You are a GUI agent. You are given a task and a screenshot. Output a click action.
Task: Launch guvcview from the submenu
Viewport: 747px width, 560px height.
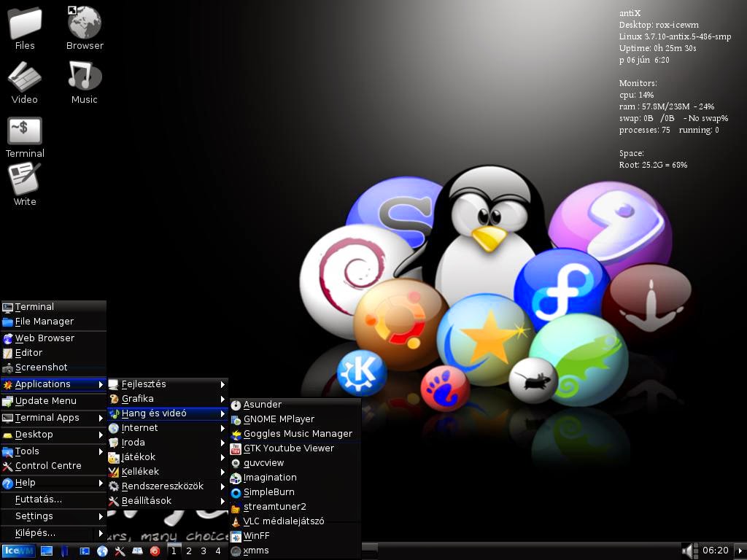pyautogui.click(x=295, y=463)
